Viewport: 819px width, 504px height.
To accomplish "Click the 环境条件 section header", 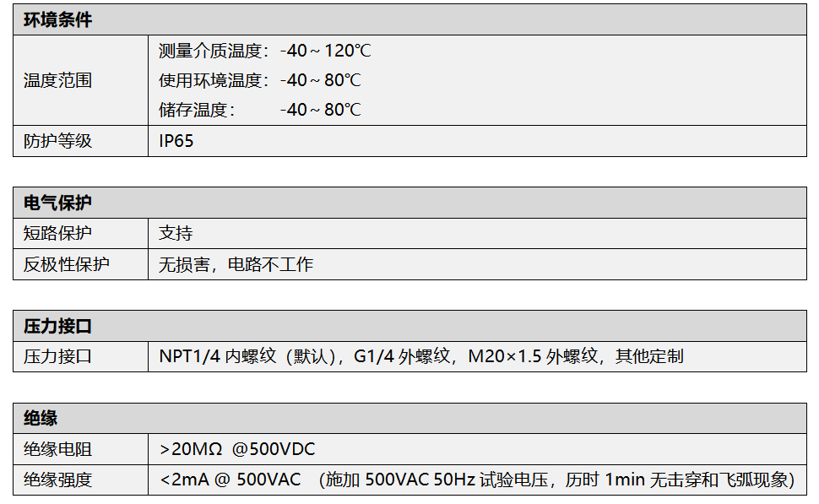I will coord(409,20).
